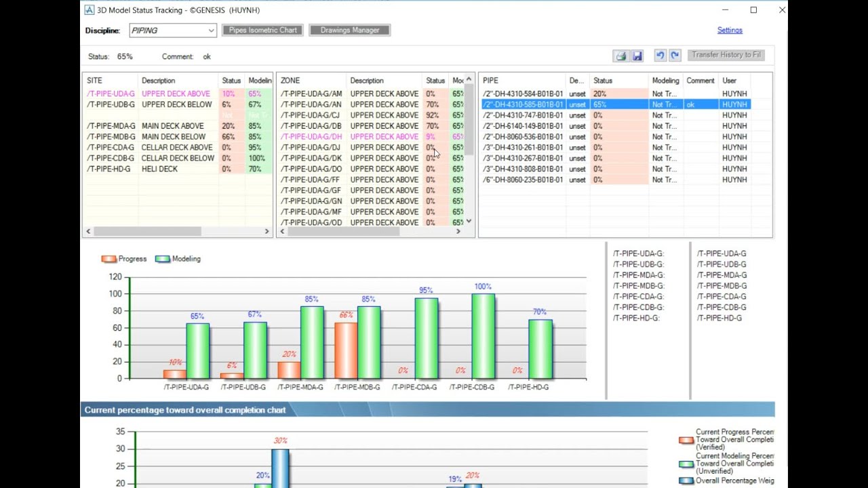
Task: Click the save floppy disk icon
Action: coord(637,56)
